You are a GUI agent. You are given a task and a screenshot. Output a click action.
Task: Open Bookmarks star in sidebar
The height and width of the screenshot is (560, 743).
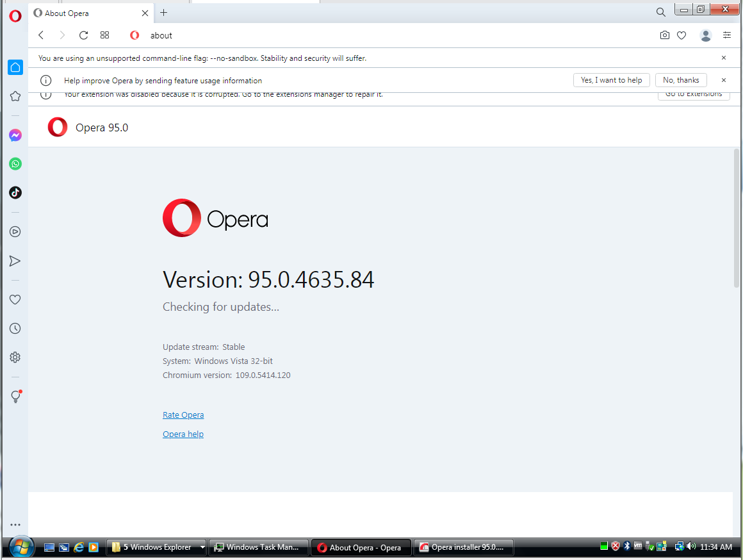(15, 96)
